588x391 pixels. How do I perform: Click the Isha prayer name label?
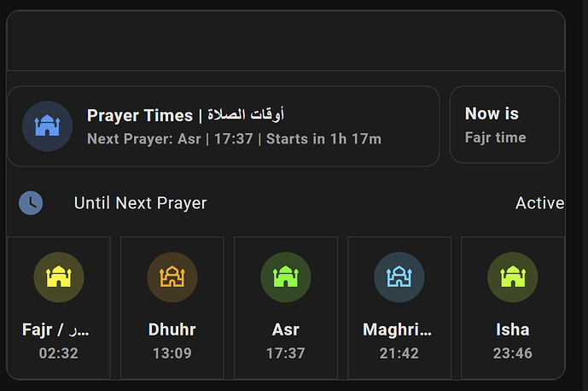(512, 330)
